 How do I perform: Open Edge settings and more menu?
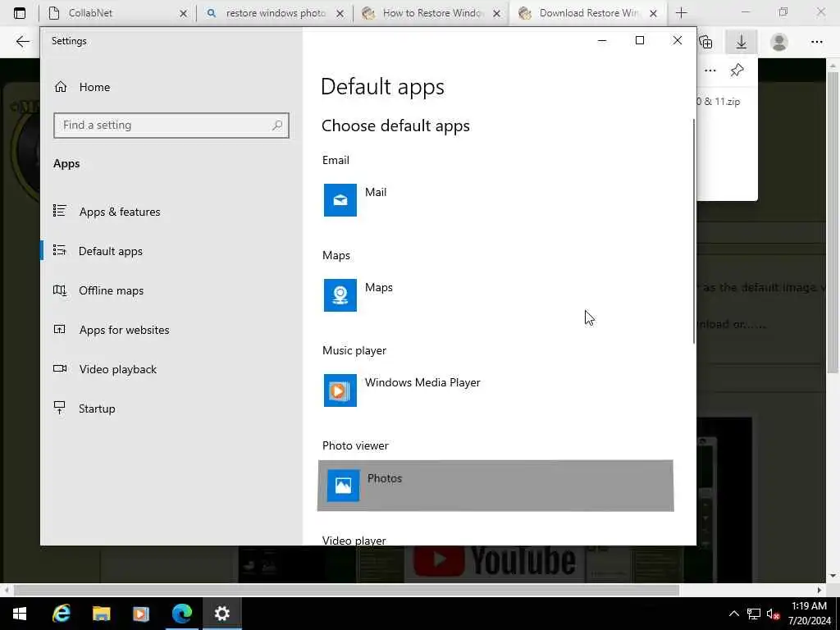click(816, 42)
